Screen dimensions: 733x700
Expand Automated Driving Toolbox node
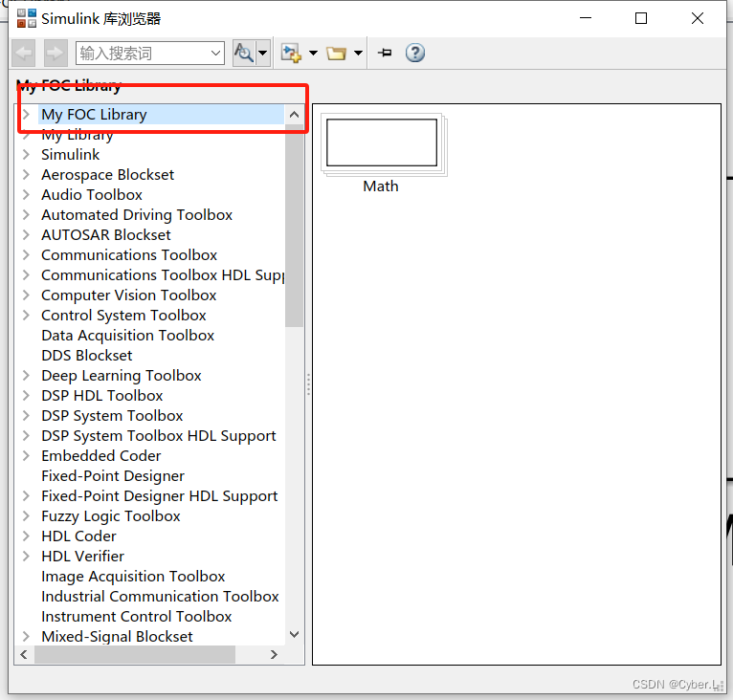tap(26, 215)
